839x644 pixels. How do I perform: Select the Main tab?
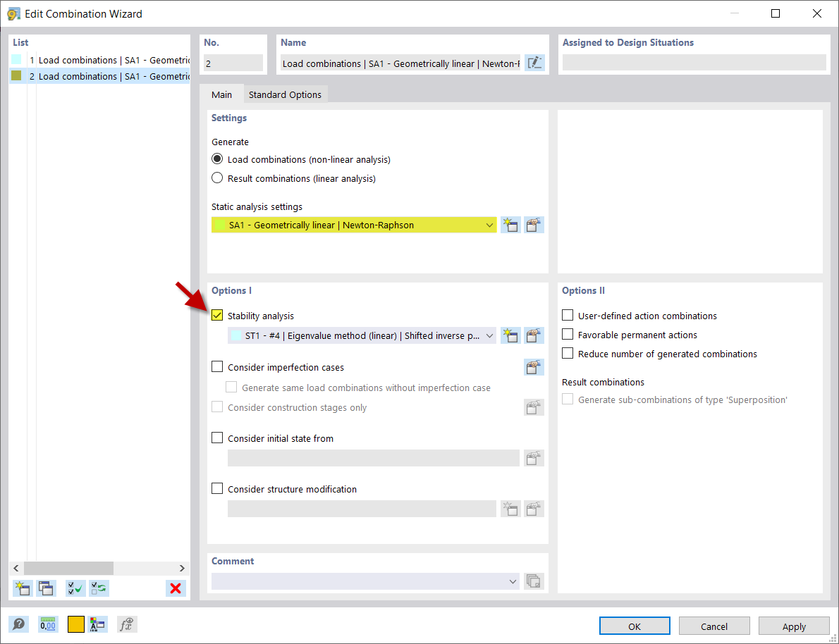(222, 94)
